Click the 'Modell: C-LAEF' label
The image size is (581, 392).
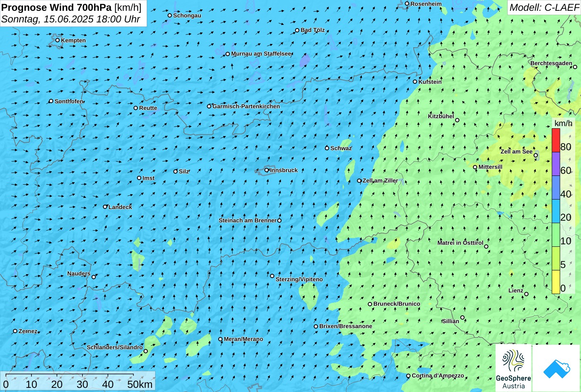coord(544,7)
